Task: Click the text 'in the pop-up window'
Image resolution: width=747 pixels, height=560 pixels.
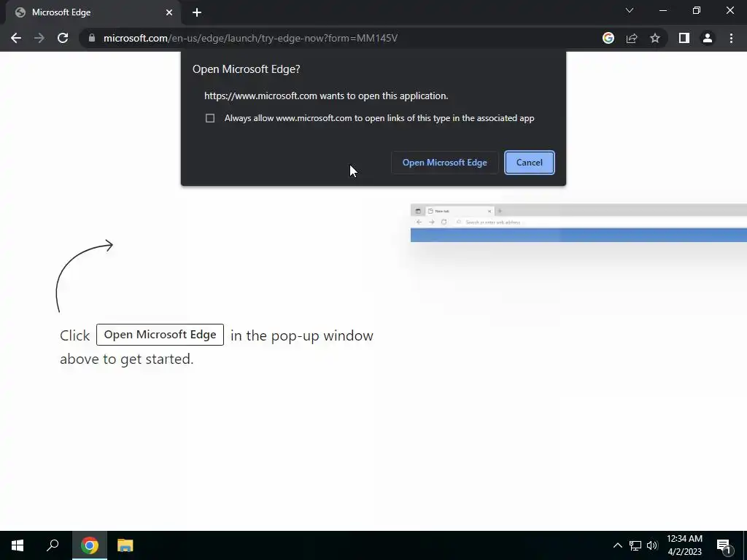Action: click(302, 335)
